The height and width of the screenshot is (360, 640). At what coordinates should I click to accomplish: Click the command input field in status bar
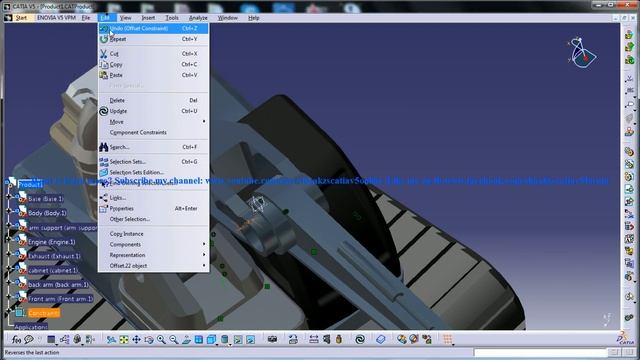540,352
